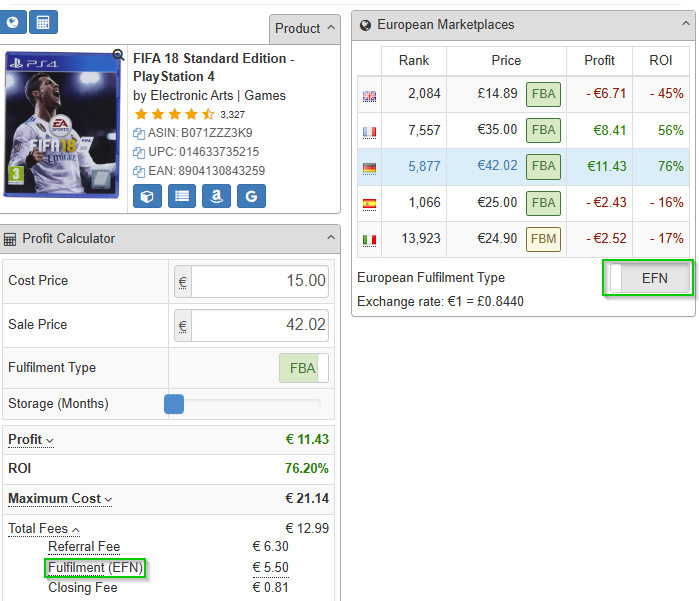Click the Price column header

point(506,61)
